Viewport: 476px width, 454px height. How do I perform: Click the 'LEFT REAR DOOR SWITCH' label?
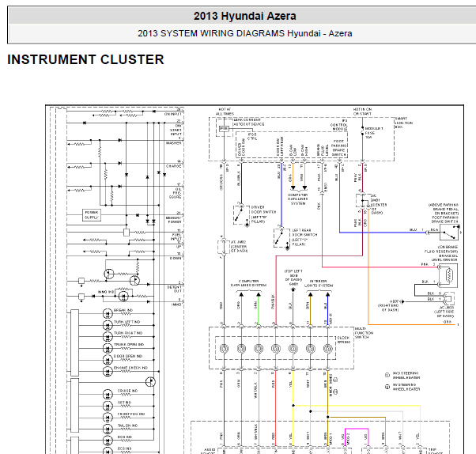click(304, 237)
